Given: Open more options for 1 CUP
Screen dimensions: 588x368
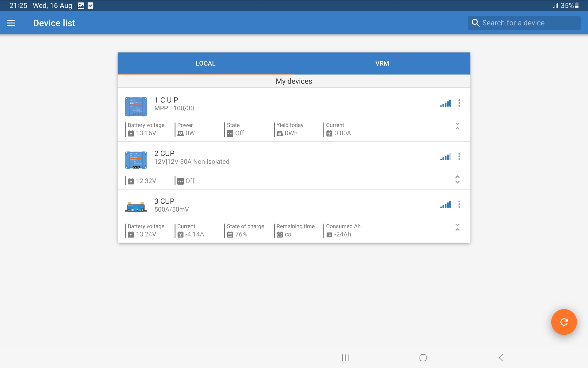Looking at the screenshot, I should click(459, 103).
